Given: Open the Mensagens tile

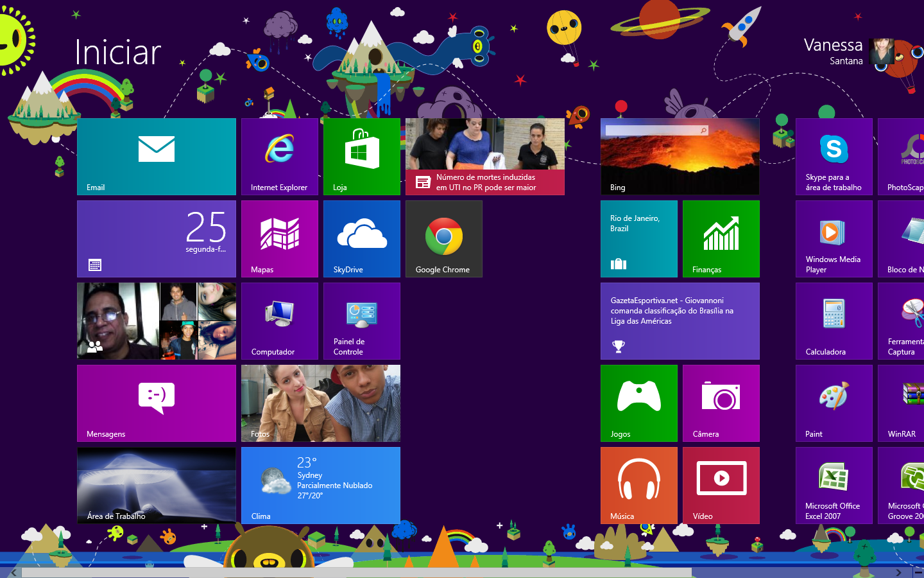Looking at the screenshot, I should coord(157,403).
